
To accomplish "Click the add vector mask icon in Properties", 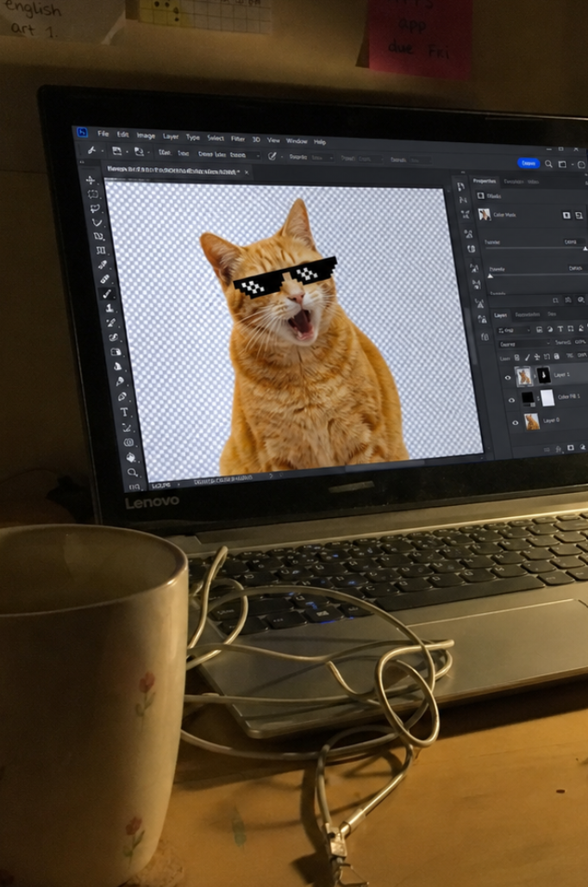I will [x=579, y=215].
